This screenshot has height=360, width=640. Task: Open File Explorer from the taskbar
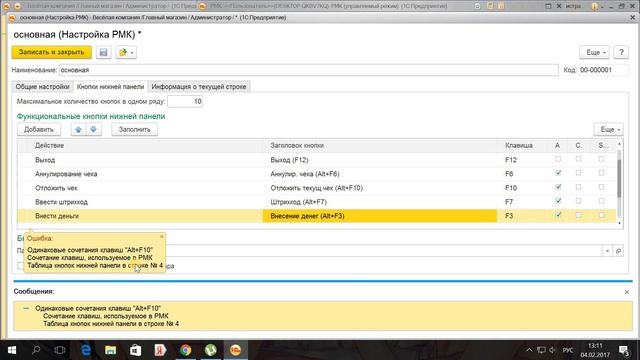111,350
